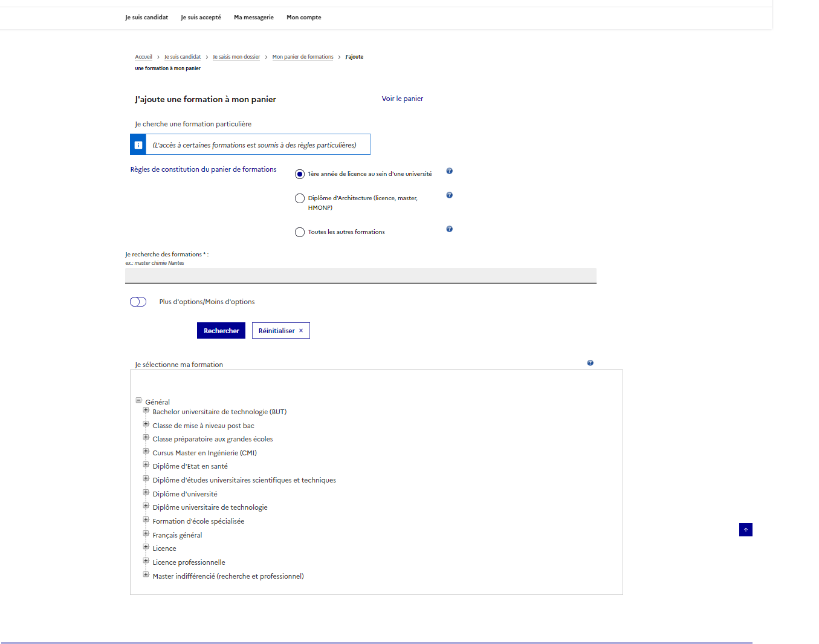Expand Classe de mise à niveau post bac
Screen dimensions: 819x644
pos(146,424)
